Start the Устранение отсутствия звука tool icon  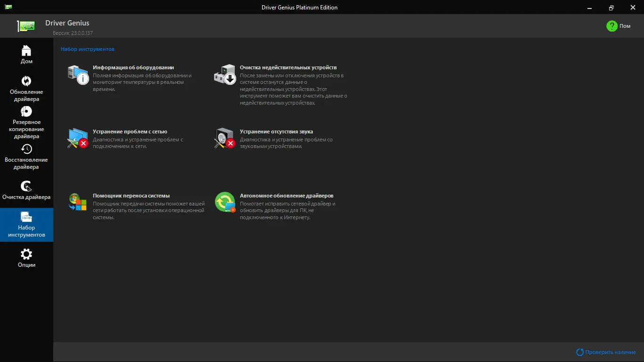tap(225, 138)
